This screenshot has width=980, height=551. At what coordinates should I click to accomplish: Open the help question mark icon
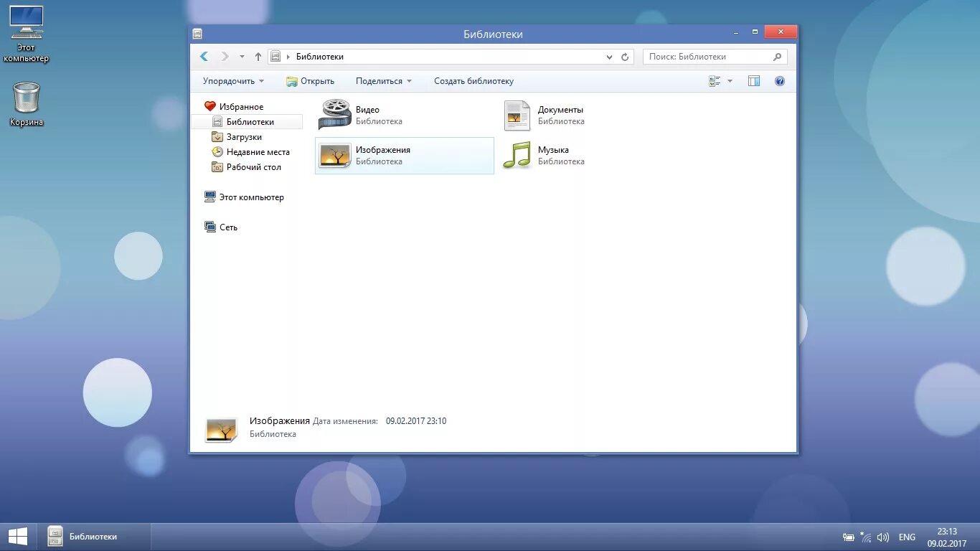[779, 81]
